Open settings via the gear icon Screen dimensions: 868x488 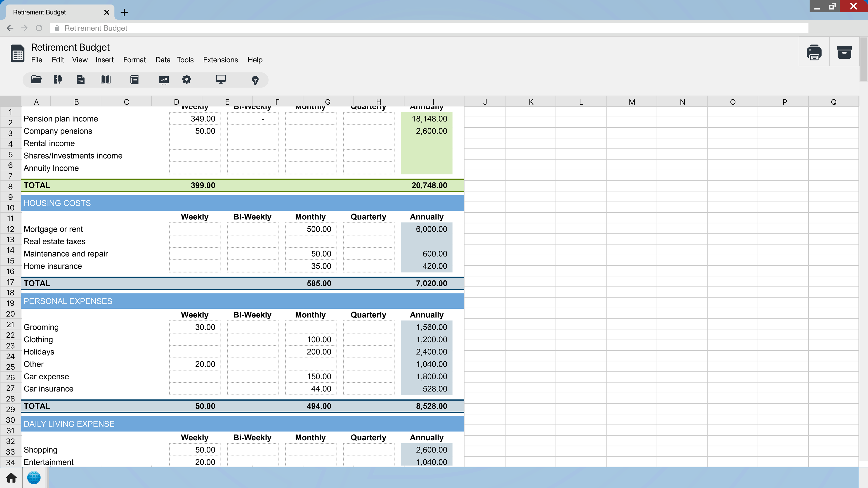[186, 80]
